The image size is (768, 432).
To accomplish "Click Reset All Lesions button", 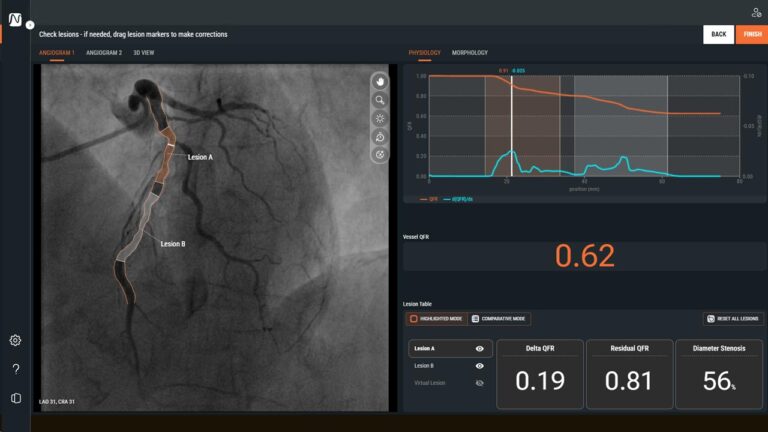I will point(733,319).
